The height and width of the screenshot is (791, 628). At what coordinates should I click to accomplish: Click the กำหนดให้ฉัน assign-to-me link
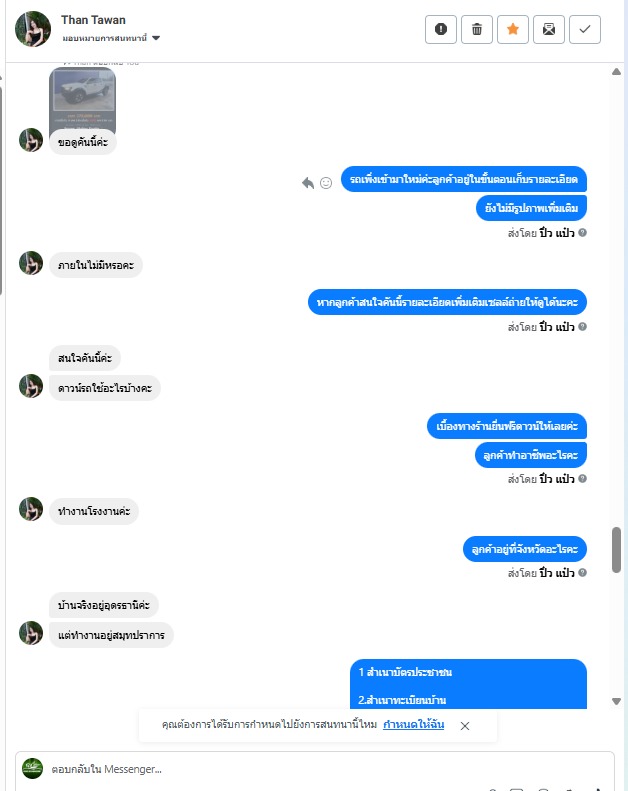coord(414,724)
